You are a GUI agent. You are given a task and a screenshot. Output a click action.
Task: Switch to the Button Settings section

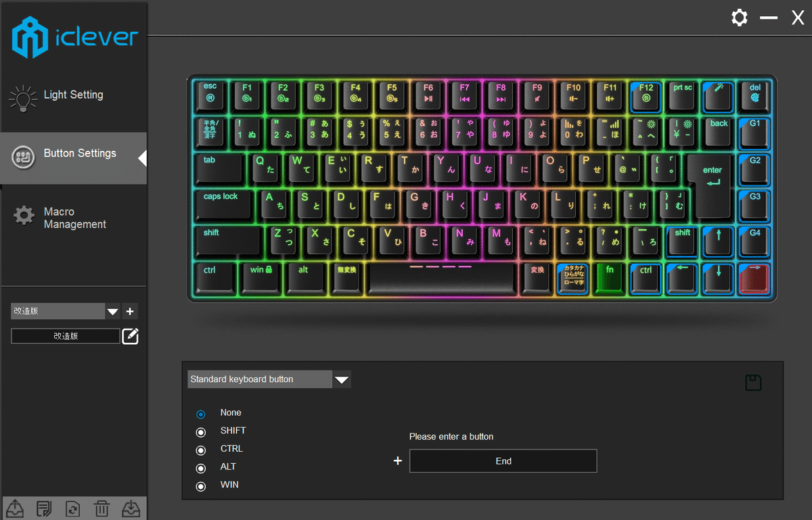click(73, 153)
